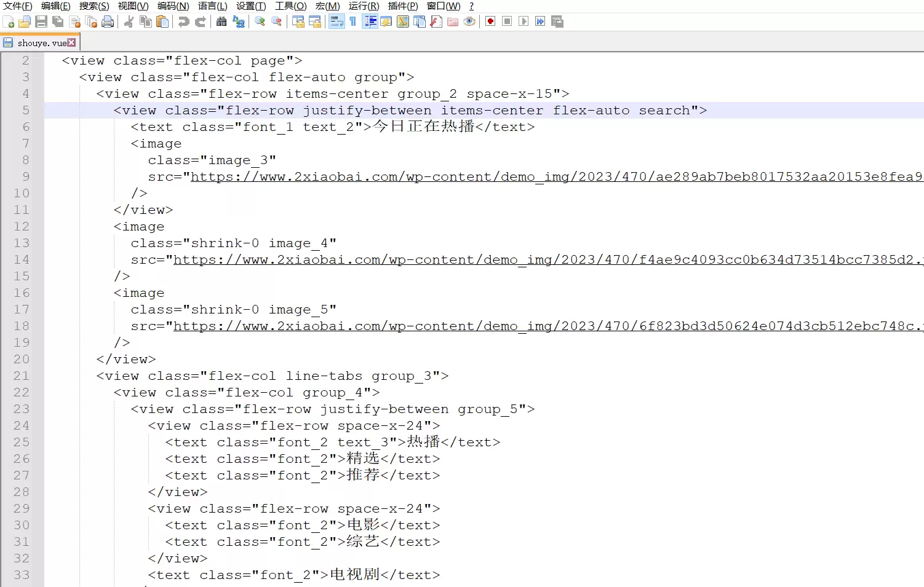924x587 pixels.
Task: Cut selection with the scissors icon
Action: click(x=129, y=22)
